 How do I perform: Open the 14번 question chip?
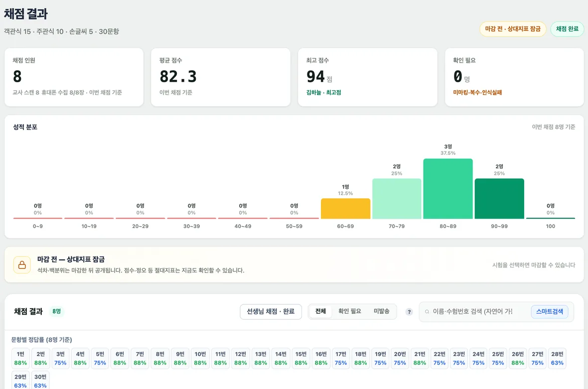(281, 358)
